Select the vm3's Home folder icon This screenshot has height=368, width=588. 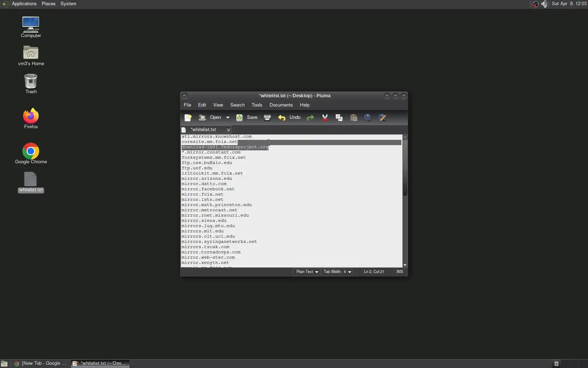coord(31,55)
